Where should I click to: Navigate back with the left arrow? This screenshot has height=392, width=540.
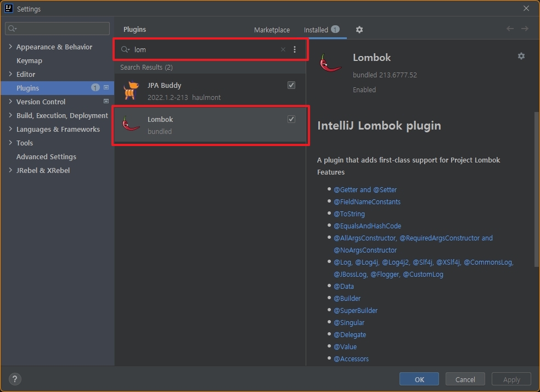(x=510, y=29)
